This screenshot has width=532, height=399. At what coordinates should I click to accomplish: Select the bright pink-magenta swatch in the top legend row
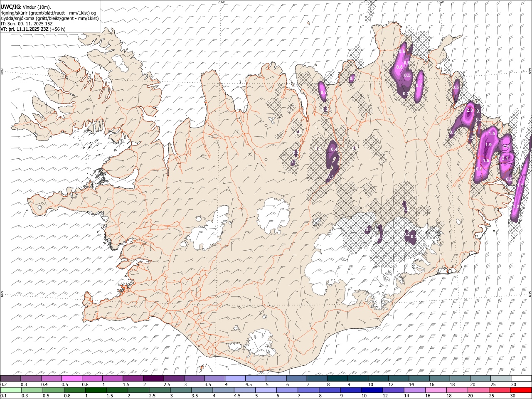[72, 378]
